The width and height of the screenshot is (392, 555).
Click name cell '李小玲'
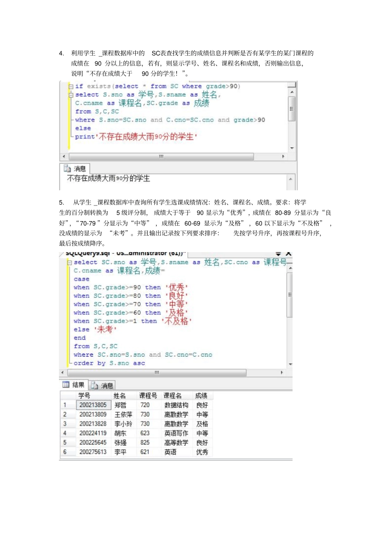(124, 424)
